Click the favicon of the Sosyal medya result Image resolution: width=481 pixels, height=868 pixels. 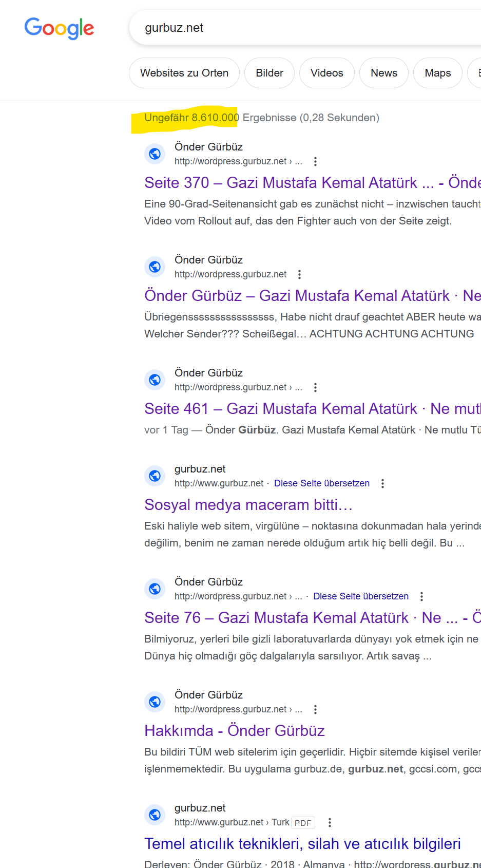coord(155,476)
